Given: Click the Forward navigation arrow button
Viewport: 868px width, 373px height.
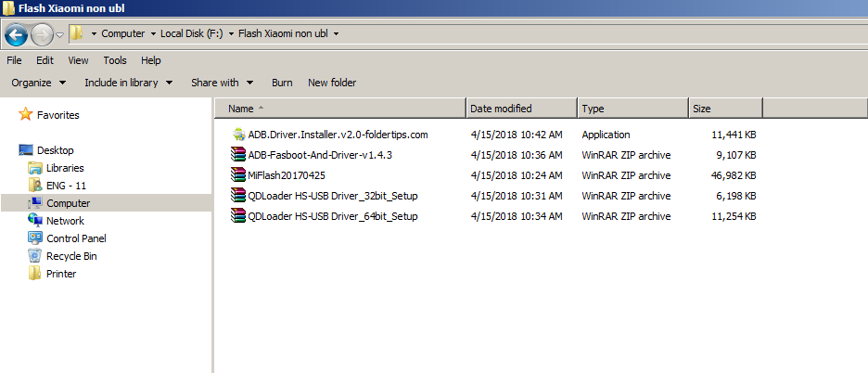Looking at the screenshot, I should pyautogui.click(x=42, y=35).
